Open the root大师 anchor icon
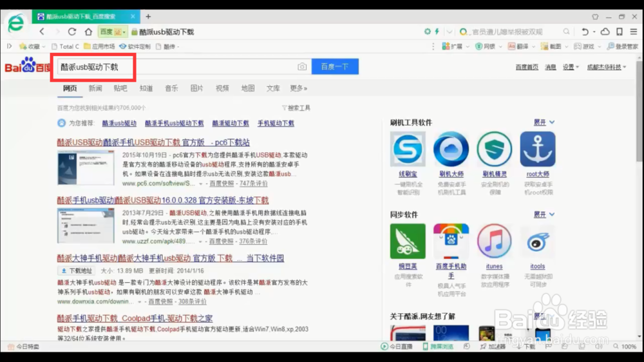The image size is (644, 362). tap(538, 149)
